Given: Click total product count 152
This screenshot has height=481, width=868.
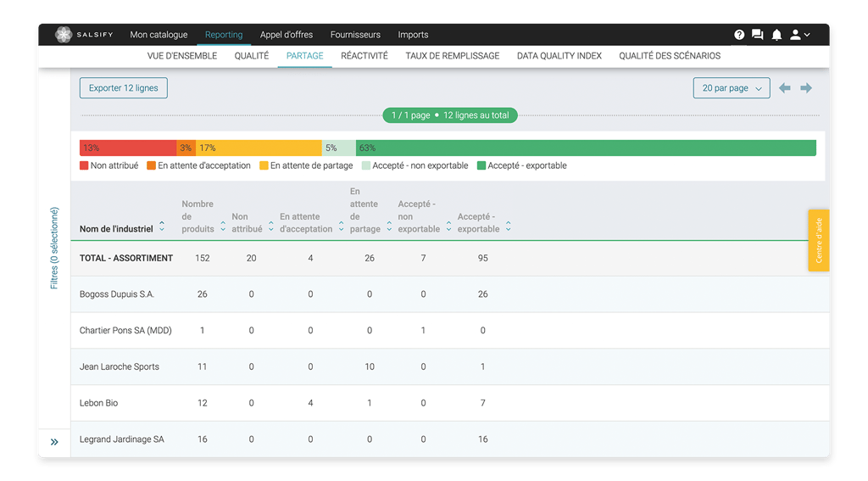Looking at the screenshot, I should coord(203,258).
